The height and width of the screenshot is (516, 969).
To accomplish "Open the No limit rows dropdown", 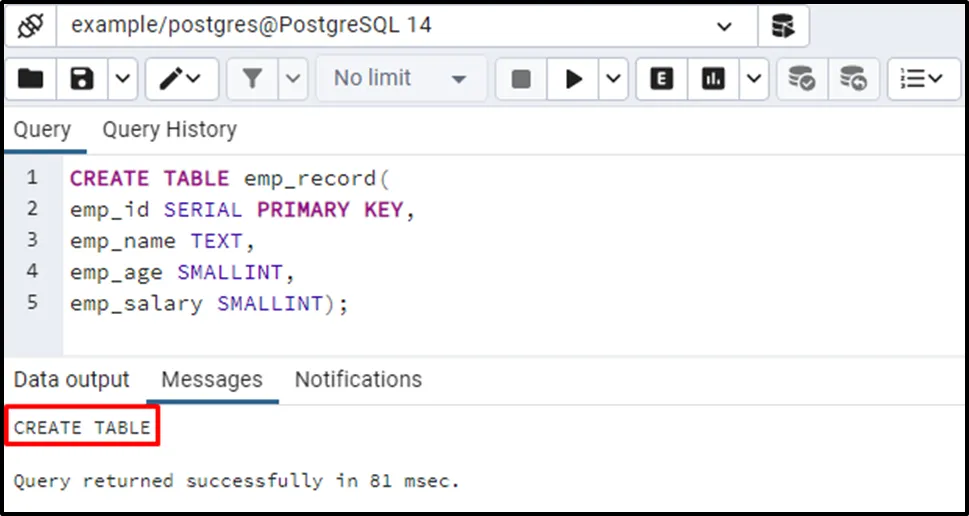I will point(400,78).
